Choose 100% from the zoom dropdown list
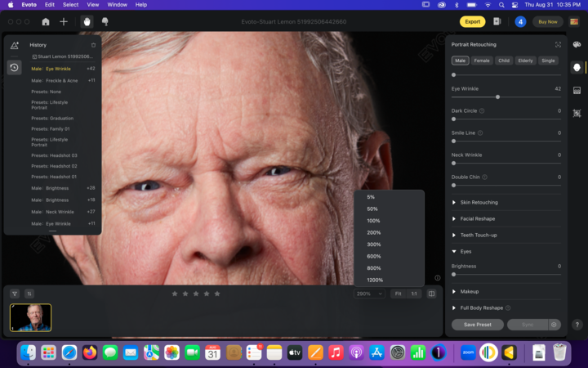588x368 pixels. point(373,221)
